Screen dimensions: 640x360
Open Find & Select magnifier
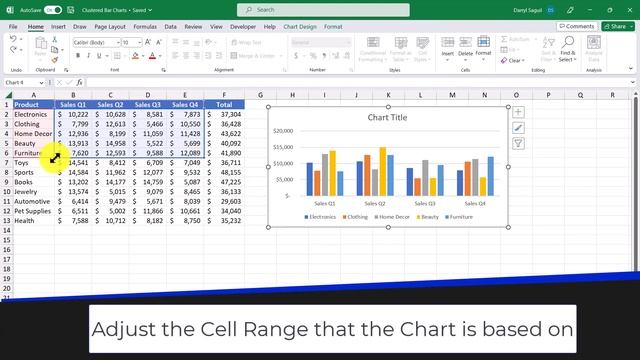tap(567, 49)
